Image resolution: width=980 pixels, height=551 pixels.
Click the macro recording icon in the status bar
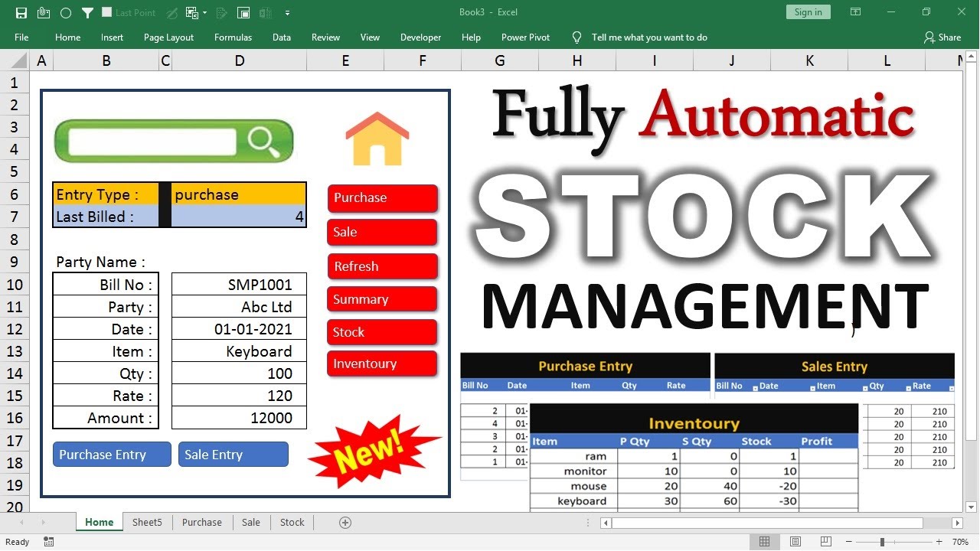pyautogui.click(x=49, y=542)
